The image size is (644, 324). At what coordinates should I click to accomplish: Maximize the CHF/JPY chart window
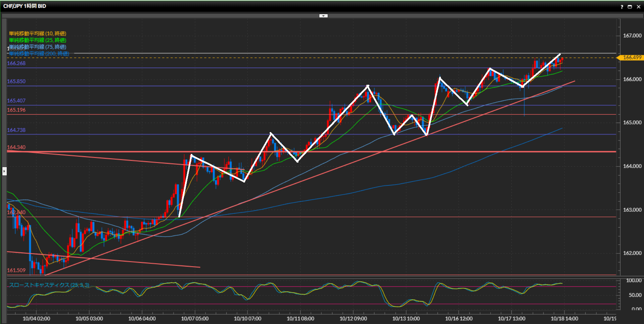point(630,7)
